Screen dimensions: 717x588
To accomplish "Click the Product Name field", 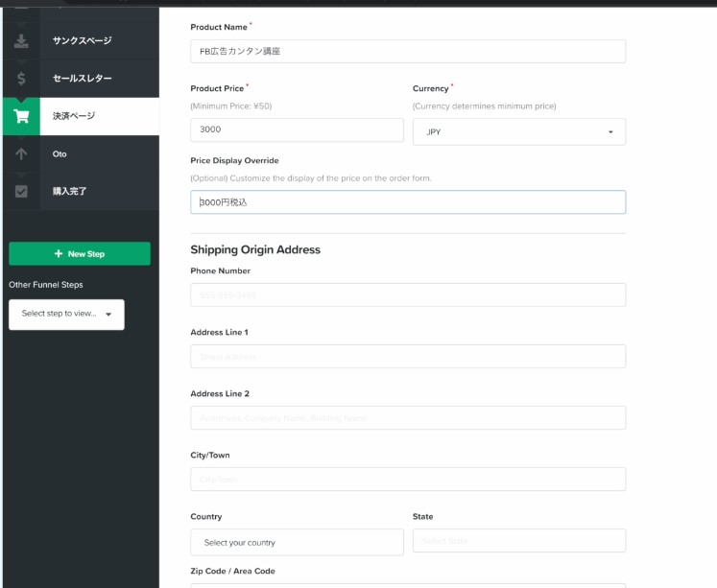I will pos(408,51).
